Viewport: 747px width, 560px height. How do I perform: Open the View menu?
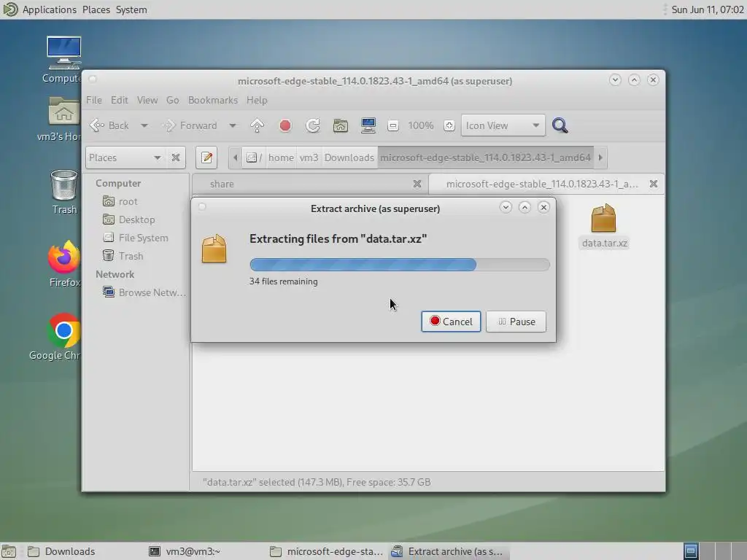[147, 100]
